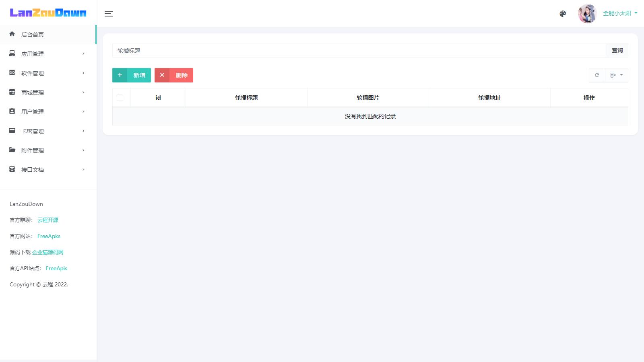Open the 企业猫源码网 source download link

[48, 252]
